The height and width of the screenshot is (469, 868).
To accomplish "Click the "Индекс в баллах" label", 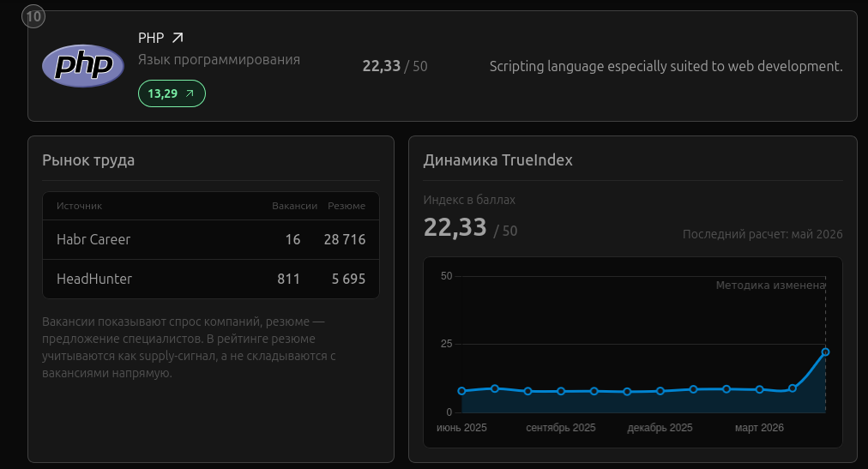I will click(469, 201).
